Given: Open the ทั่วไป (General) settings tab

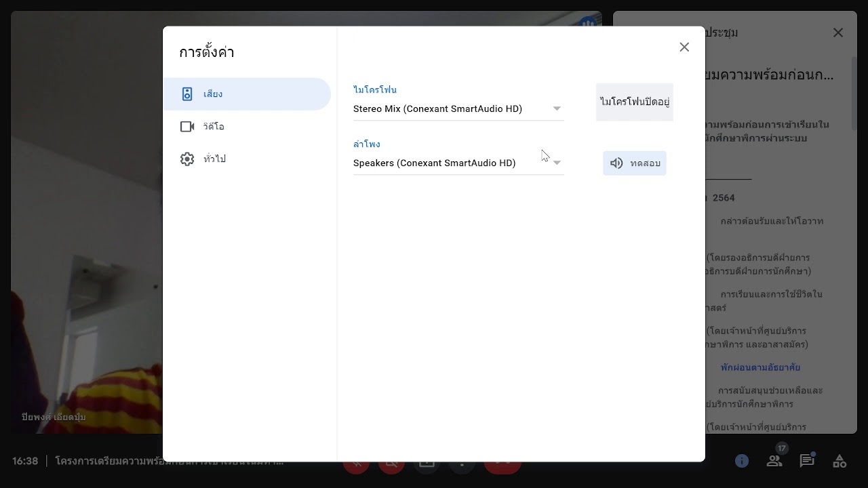Looking at the screenshot, I should 247,159.
